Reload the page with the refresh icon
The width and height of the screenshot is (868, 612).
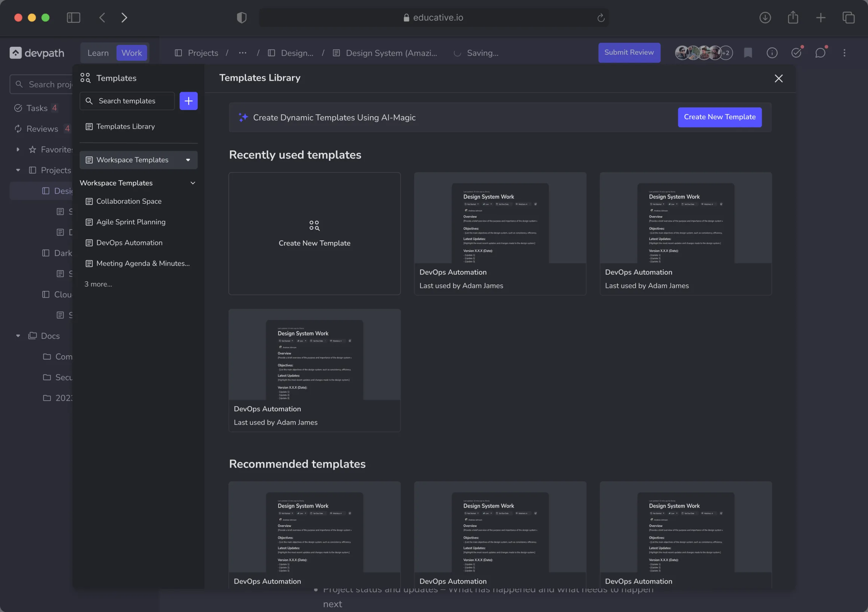pos(601,18)
